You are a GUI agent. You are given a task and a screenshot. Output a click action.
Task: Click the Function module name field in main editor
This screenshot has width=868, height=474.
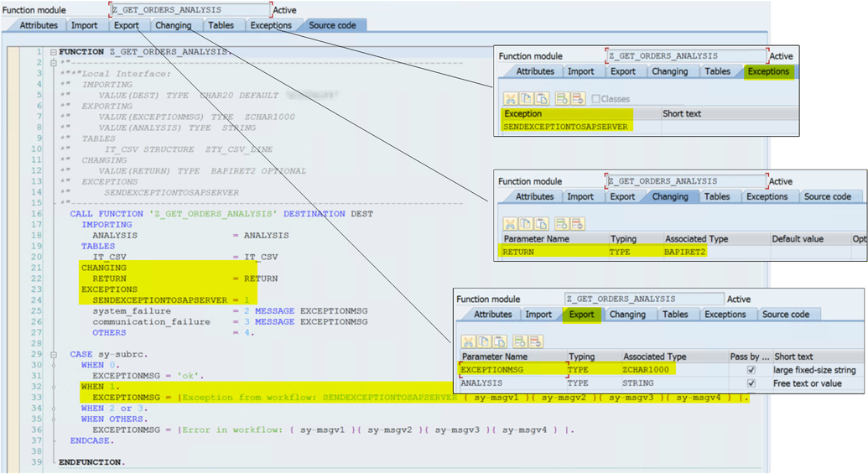pos(190,10)
